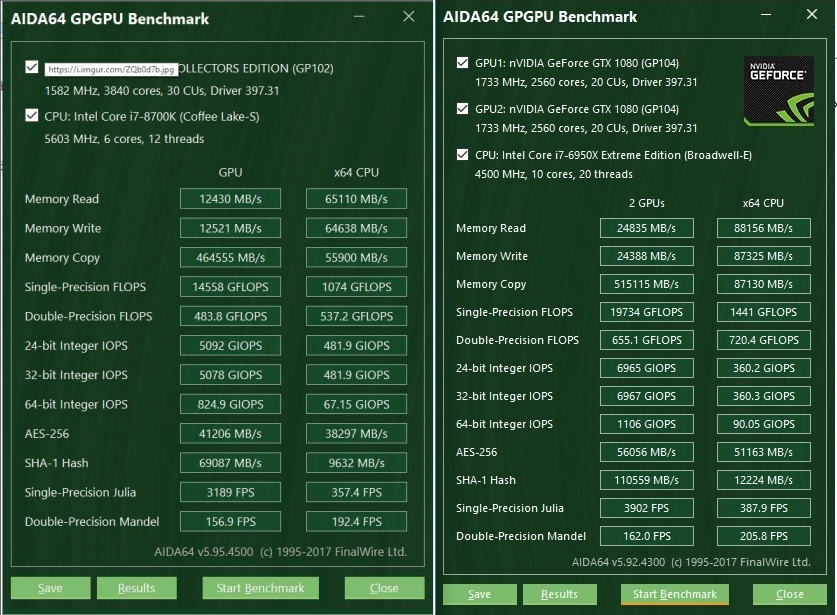Open Results in the right benchmark window
This screenshot has width=837, height=615.
pyautogui.click(x=559, y=594)
